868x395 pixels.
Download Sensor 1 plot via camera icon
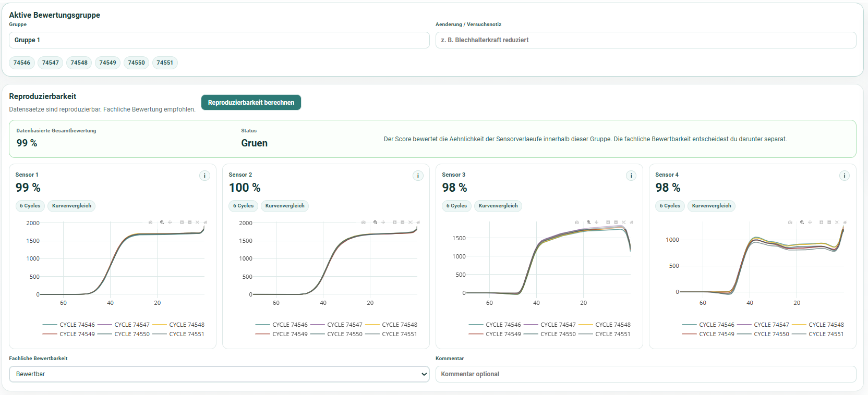tap(151, 223)
